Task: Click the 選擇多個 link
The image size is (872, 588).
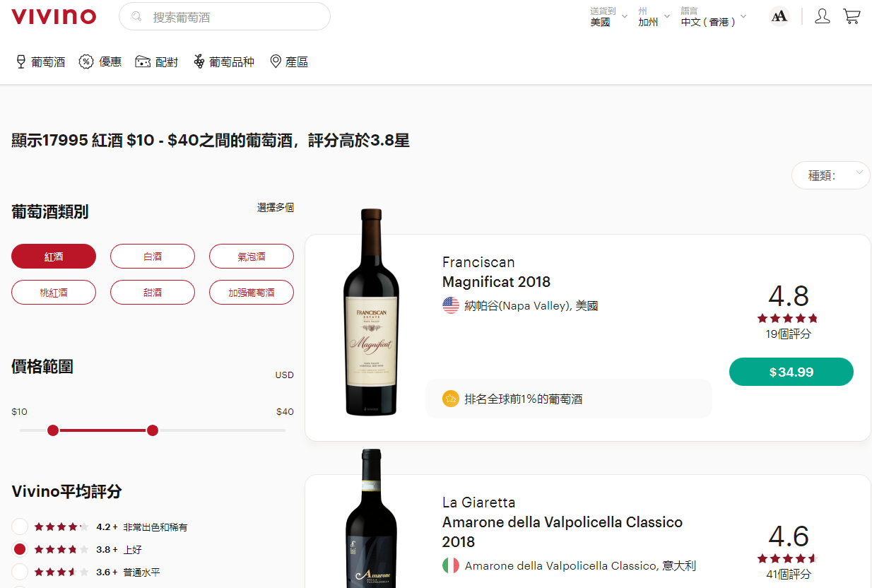Action: [x=276, y=208]
